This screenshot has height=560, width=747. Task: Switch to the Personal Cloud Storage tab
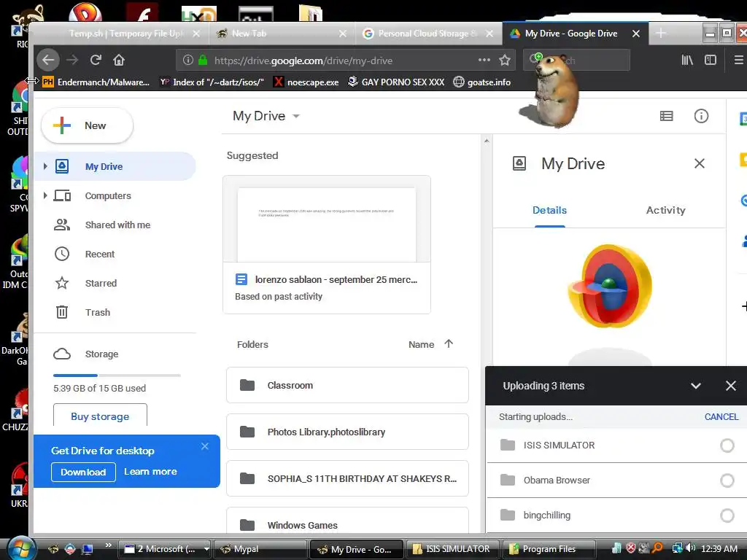point(427,34)
